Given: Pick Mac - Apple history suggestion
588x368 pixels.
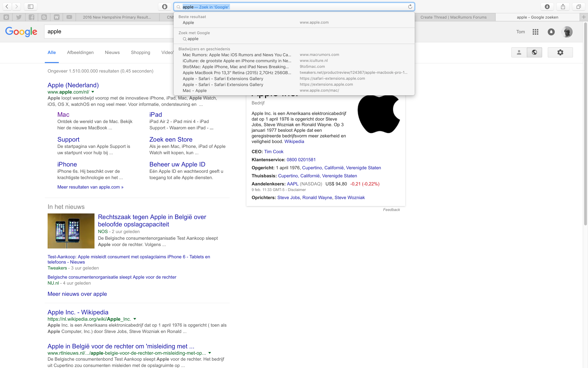Looking at the screenshot, I should (x=294, y=91).
